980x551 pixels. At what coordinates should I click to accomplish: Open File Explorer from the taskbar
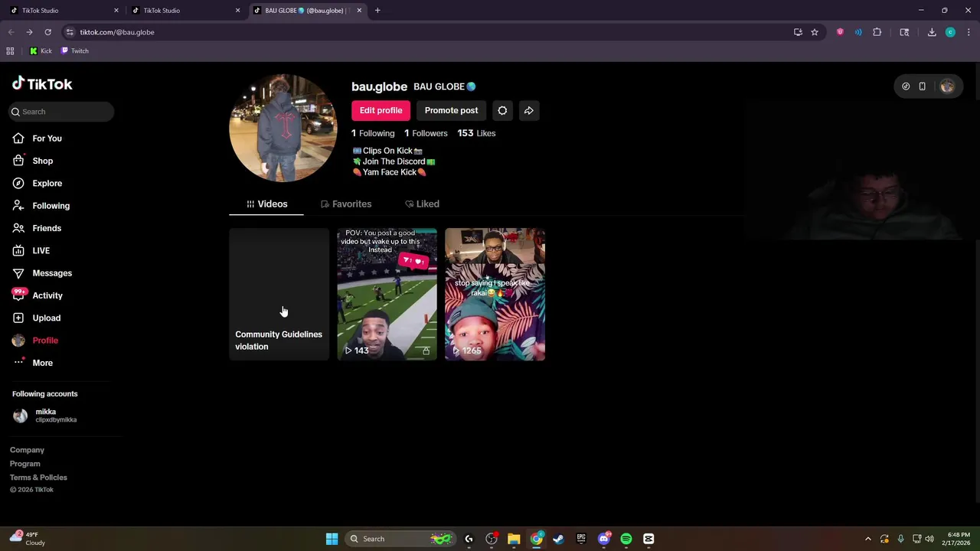[514, 539]
